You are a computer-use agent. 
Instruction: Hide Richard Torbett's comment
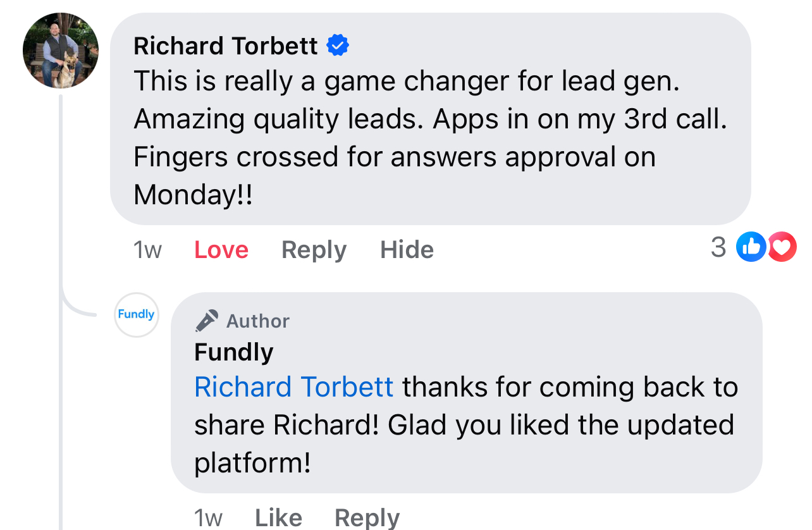(x=407, y=250)
